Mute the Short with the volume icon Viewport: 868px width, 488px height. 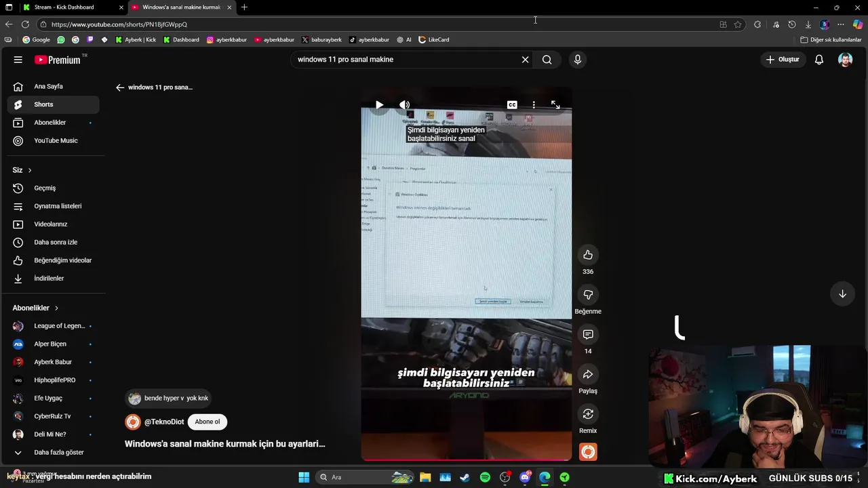[x=404, y=104]
